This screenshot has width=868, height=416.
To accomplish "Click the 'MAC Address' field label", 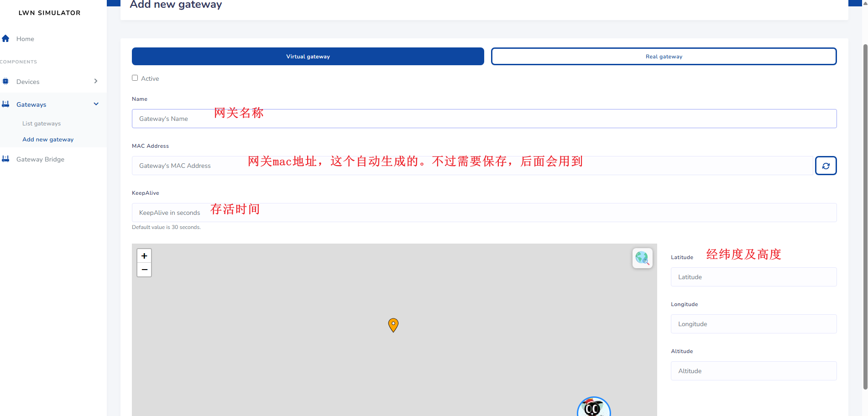I will coord(150,146).
